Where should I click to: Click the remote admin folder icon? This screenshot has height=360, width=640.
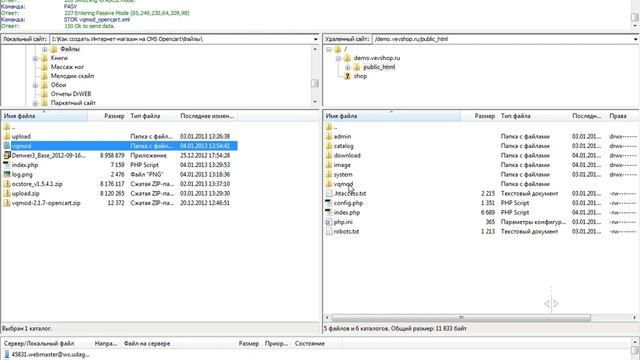click(x=329, y=136)
